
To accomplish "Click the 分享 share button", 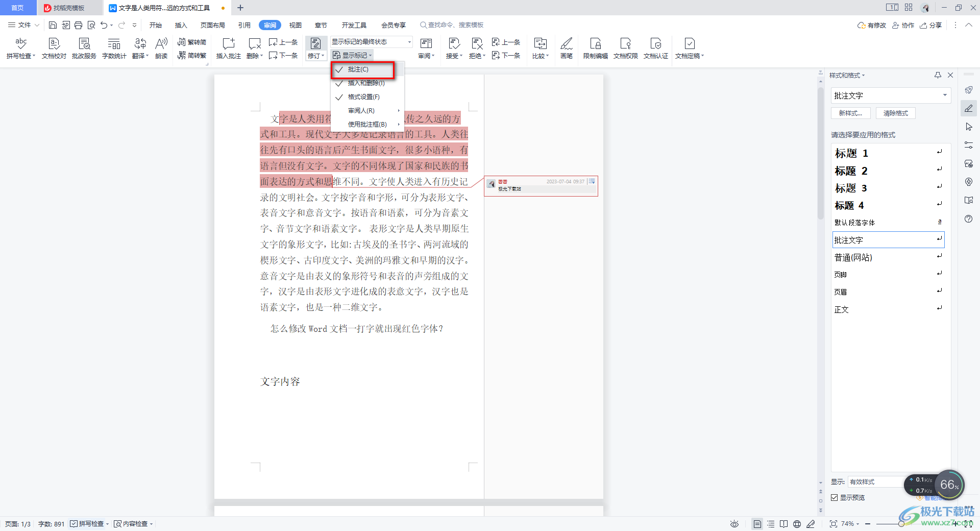I will coord(931,25).
